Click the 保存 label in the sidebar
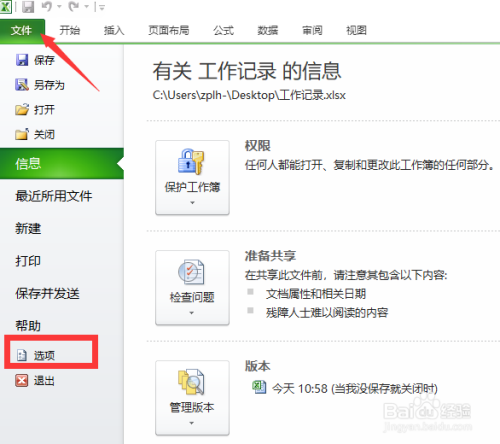 pyautogui.click(x=44, y=60)
